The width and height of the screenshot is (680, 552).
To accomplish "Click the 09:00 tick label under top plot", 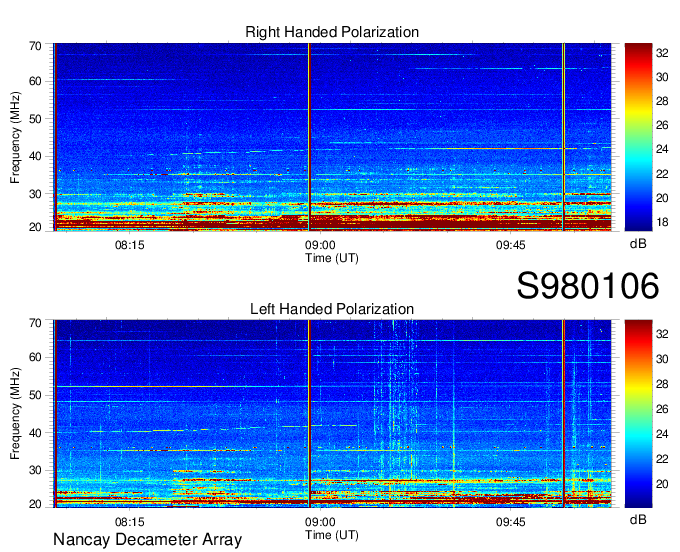I will click(320, 245).
